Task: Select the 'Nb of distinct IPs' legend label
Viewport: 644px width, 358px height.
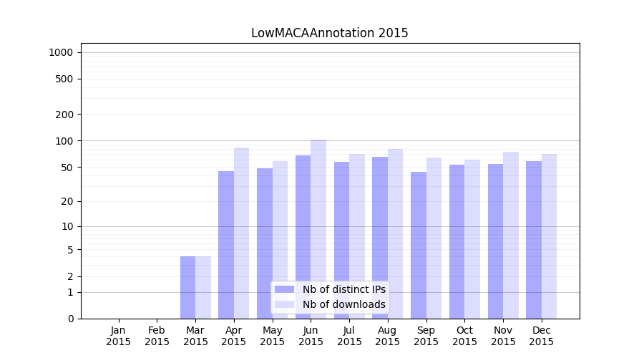Action: pos(343,289)
